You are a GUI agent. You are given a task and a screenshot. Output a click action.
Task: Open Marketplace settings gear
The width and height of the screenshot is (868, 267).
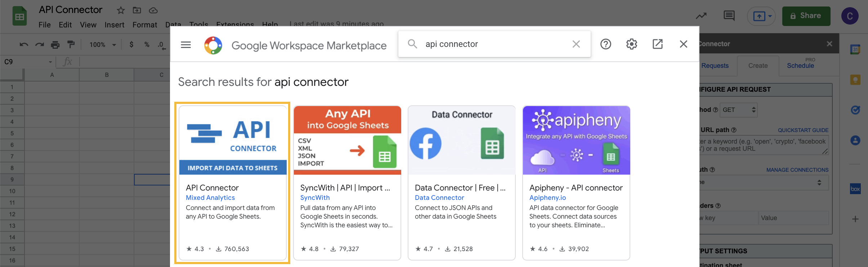click(x=632, y=44)
